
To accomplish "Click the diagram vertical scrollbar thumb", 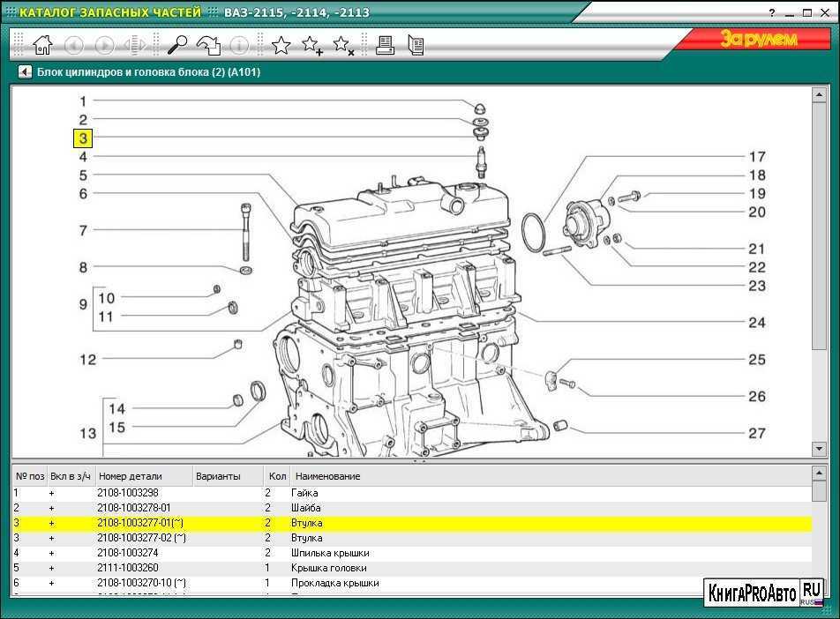I will [819, 227].
